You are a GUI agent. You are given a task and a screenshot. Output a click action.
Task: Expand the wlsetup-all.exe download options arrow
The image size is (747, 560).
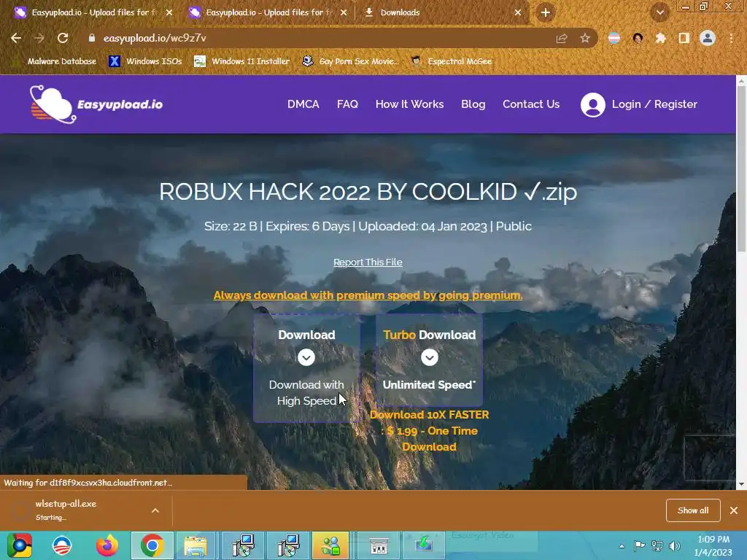click(x=155, y=510)
